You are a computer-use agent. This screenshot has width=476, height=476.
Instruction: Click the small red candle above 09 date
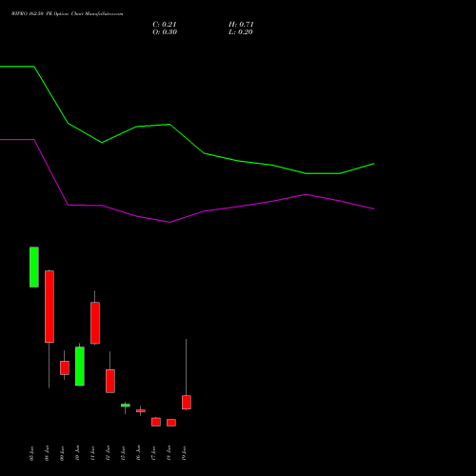(x=65, y=367)
